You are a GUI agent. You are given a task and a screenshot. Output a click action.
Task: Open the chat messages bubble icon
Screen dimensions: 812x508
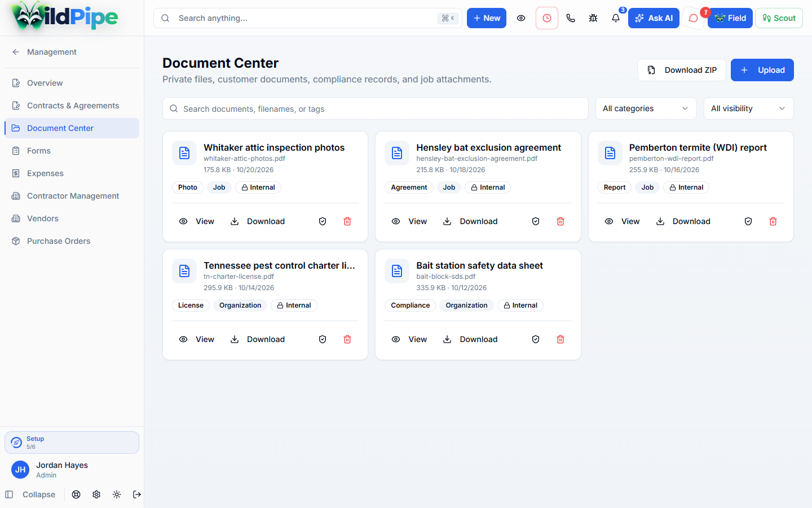click(x=694, y=18)
